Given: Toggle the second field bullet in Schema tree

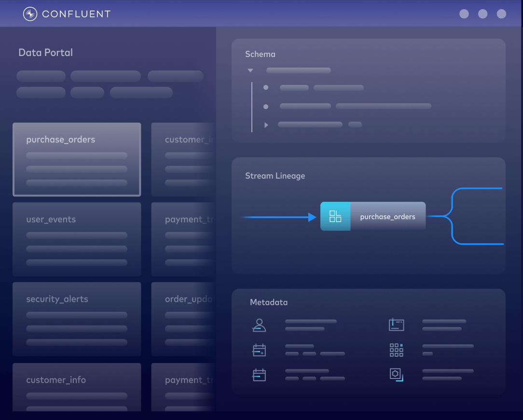Looking at the screenshot, I should [265, 106].
